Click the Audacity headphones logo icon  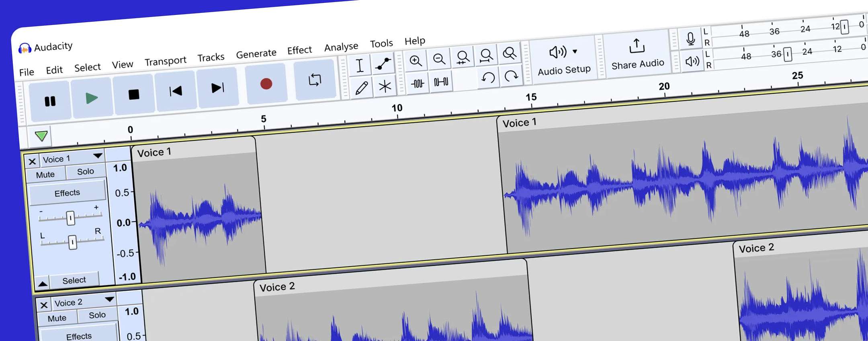25,49
